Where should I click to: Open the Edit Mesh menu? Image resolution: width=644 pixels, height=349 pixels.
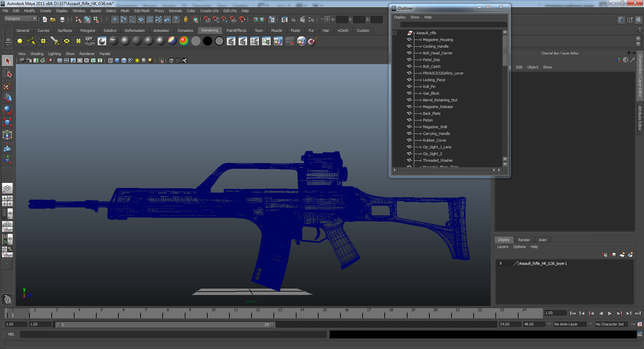pyautogui.click(x=142, y=11)
